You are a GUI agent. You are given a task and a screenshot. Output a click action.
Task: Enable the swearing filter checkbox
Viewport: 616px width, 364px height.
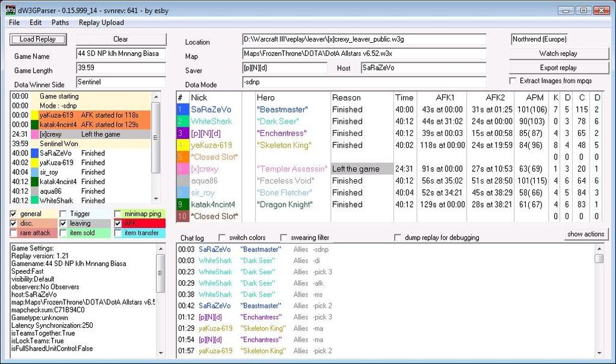coord(284,238)
